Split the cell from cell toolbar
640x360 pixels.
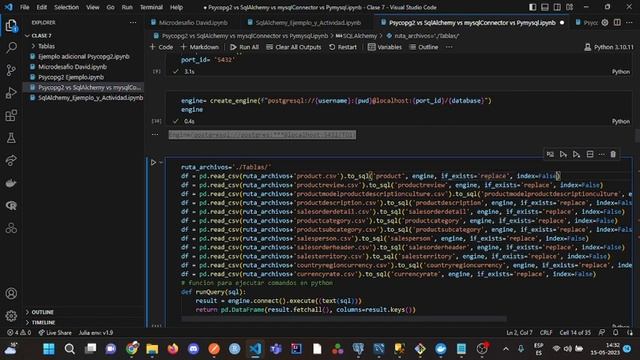pos(590,154)
